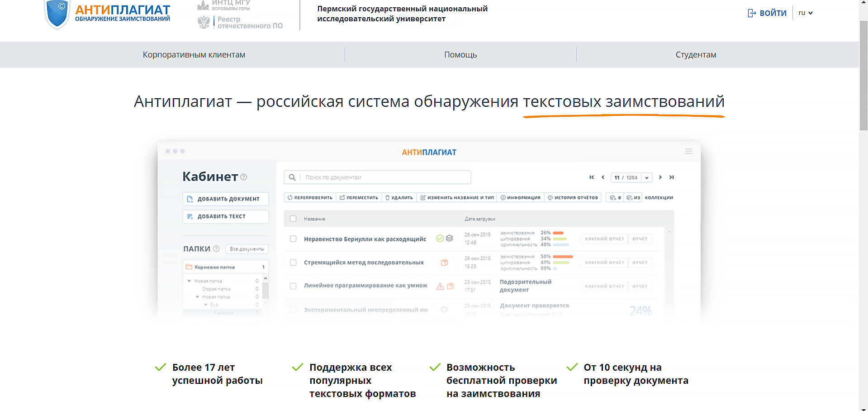Click the ВОЙТИ login button
Screen dimensions: 868x411
click(x=767, y=13)
